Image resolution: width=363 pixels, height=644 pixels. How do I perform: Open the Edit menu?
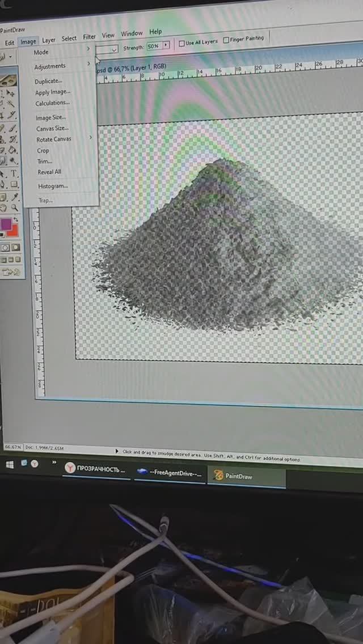[x=10, y=43]
